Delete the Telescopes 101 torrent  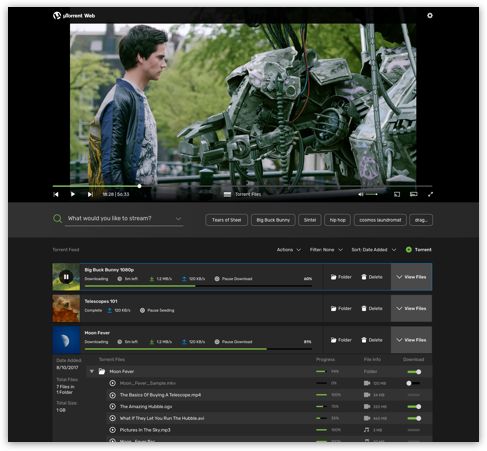coord(372,309)
